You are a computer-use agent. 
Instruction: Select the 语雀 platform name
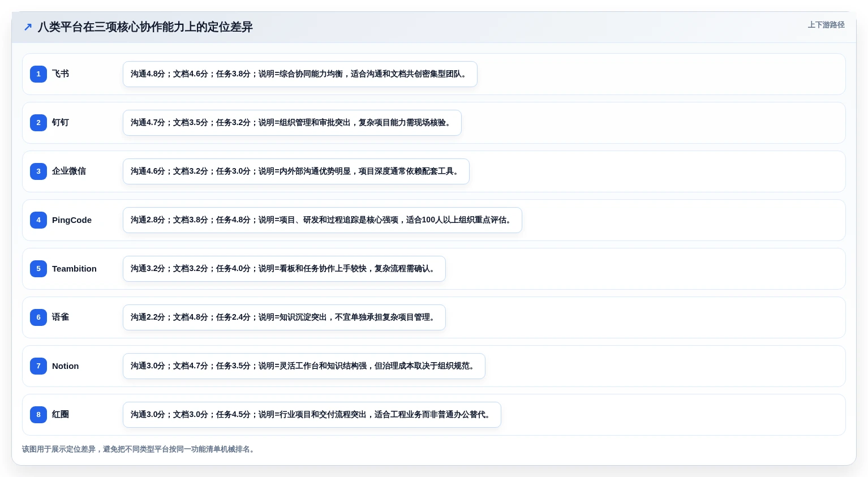(x=61, y=317)
